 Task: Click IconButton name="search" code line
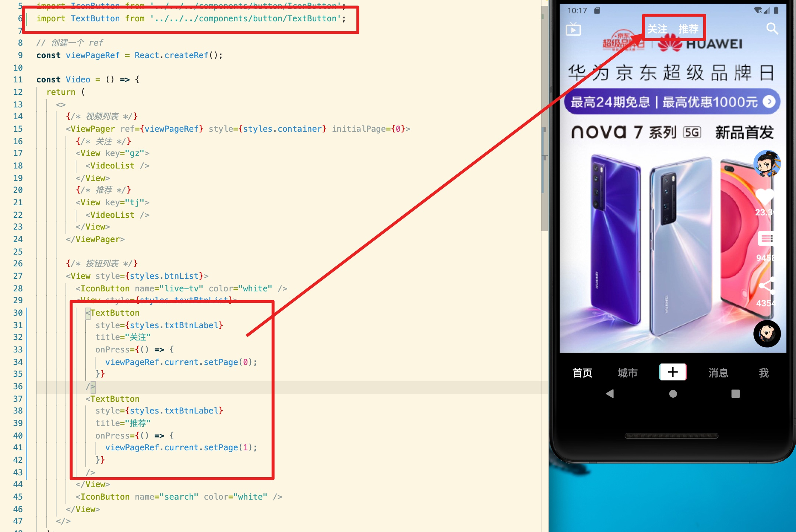tap(179, 497)
